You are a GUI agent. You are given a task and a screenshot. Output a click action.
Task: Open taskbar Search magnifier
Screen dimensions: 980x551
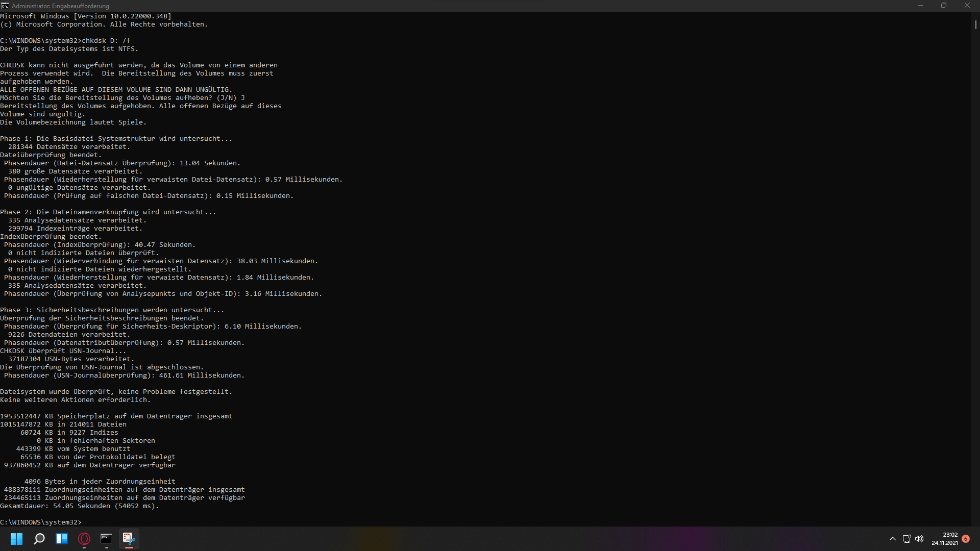(x=39, y=539)
